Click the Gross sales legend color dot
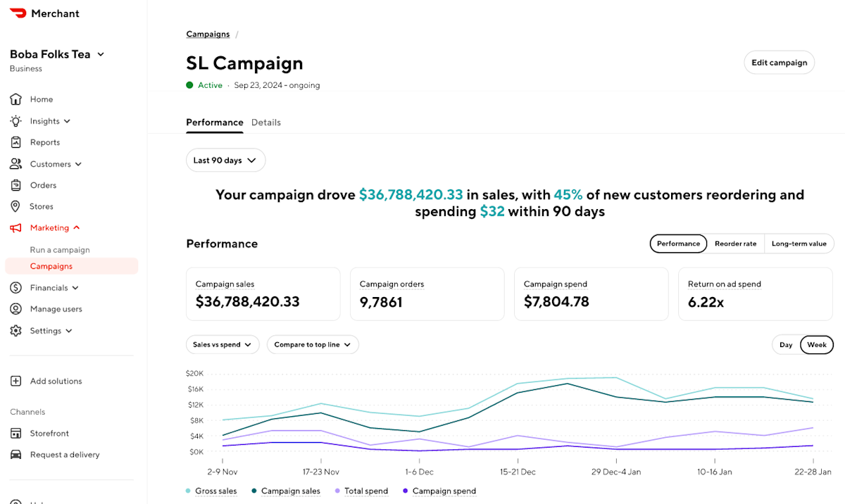845x504 pixels. (x=188, y=491)
